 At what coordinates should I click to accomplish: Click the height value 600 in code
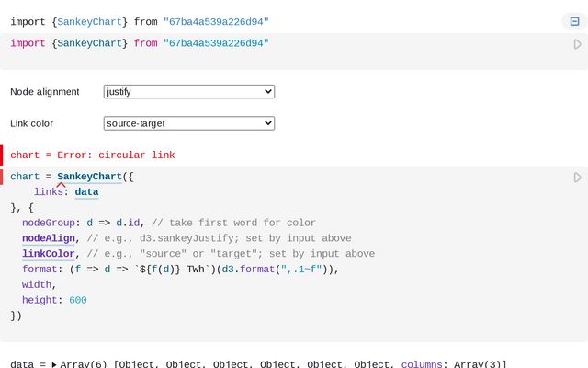point(77,300)
